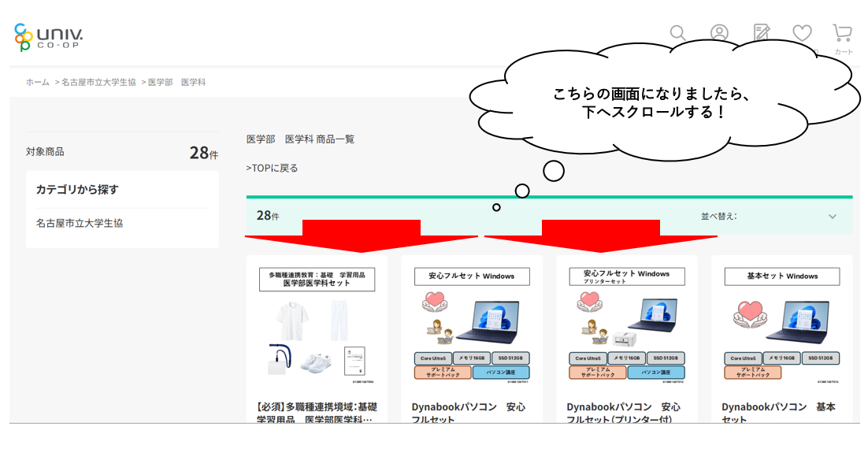Viewport: 868px width, 471px height.
Task: Click the search magnifier icon
Action: pyautogui.click(x=677, y=33)
